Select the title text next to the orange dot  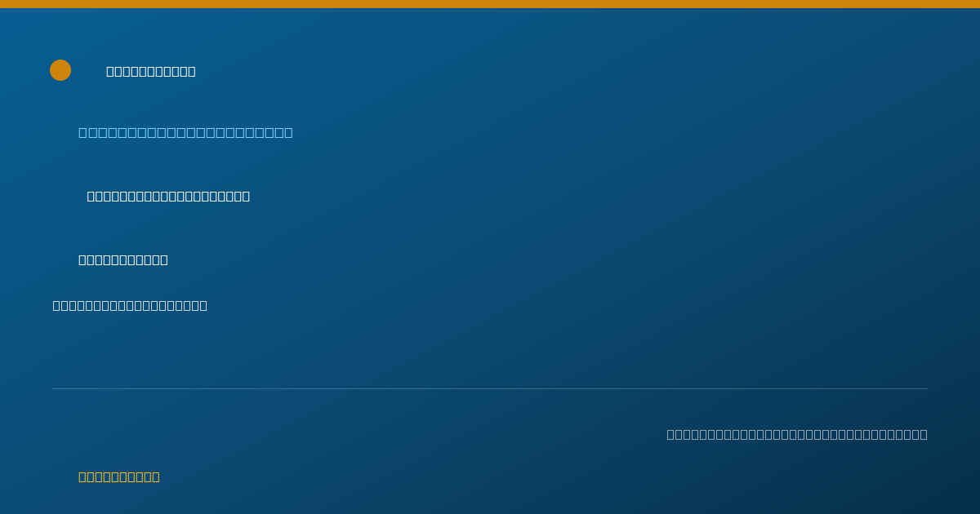[x=151, y=71]
